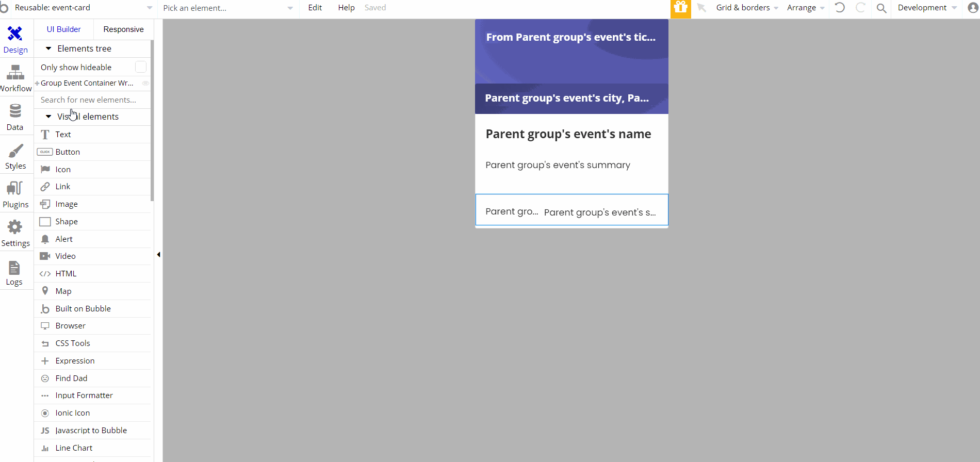The image size is (980, 462).
Task: Switch to the UI Builder tab
Action: coord(64,29)
